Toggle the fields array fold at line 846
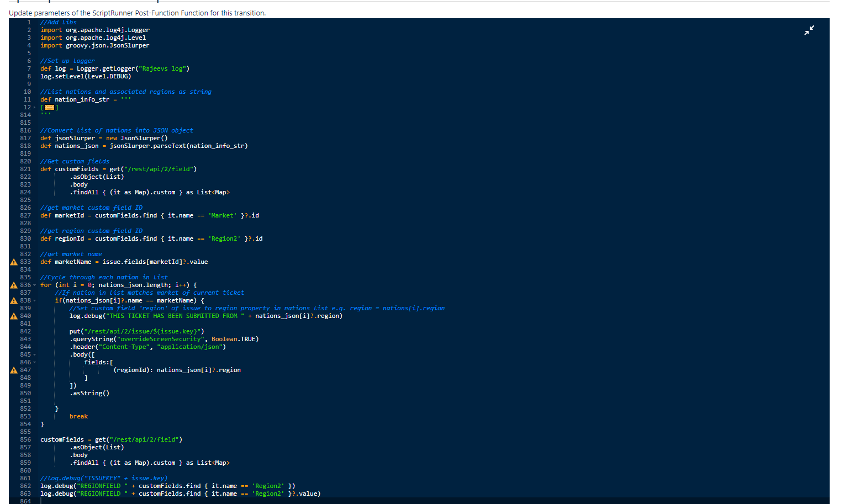The width and height of the screenshot is (844, 504). coord(34,362)
